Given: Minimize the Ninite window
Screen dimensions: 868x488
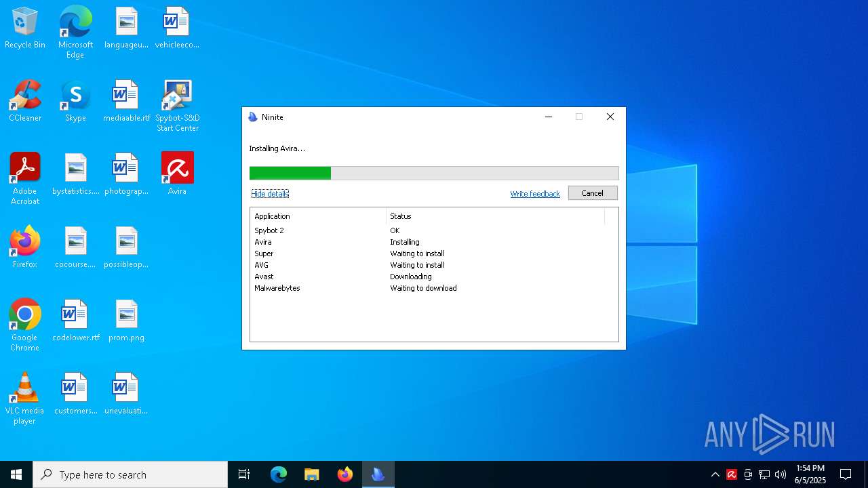Looking at the screenshot, I should click(549, 117).
